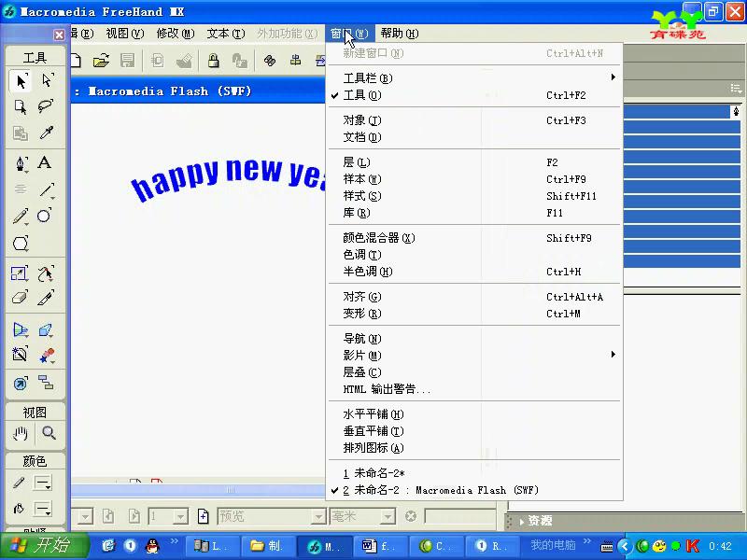Activate the Hand tool in View section
Image resolution: width=747 pixels, height=560 pixels.
pyautogui.click(x=20, y=434)
